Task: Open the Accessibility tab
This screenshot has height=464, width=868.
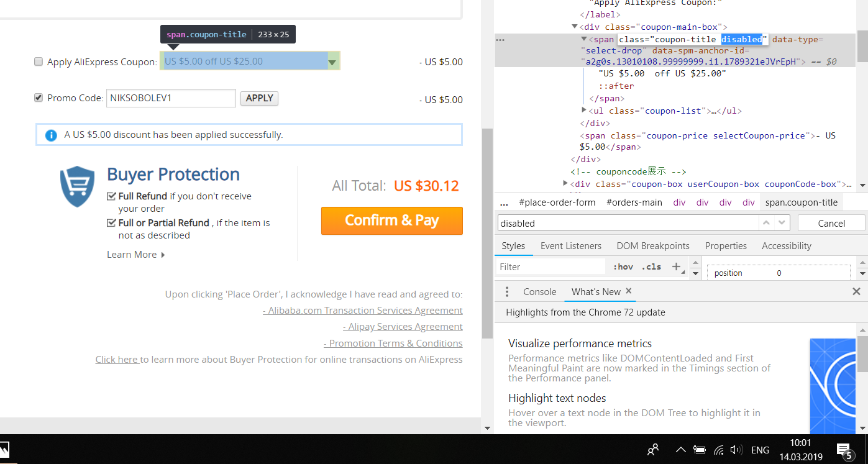Action: (787, 246)
